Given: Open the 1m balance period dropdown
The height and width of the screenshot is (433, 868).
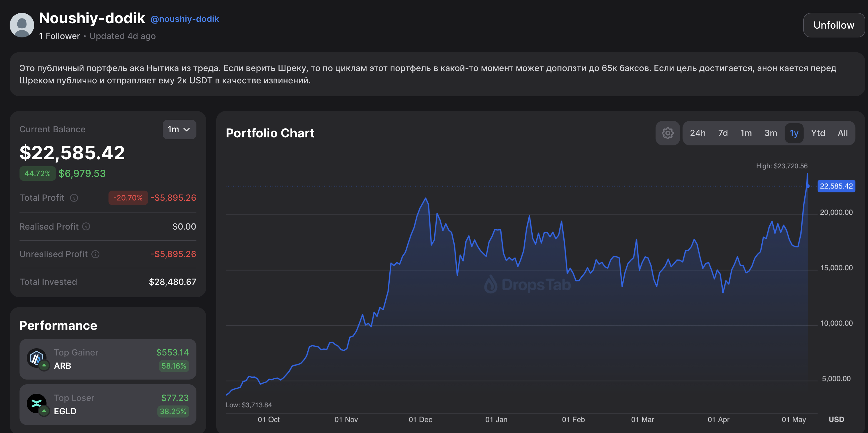Looking at the screenshot, I should (179, 129).
